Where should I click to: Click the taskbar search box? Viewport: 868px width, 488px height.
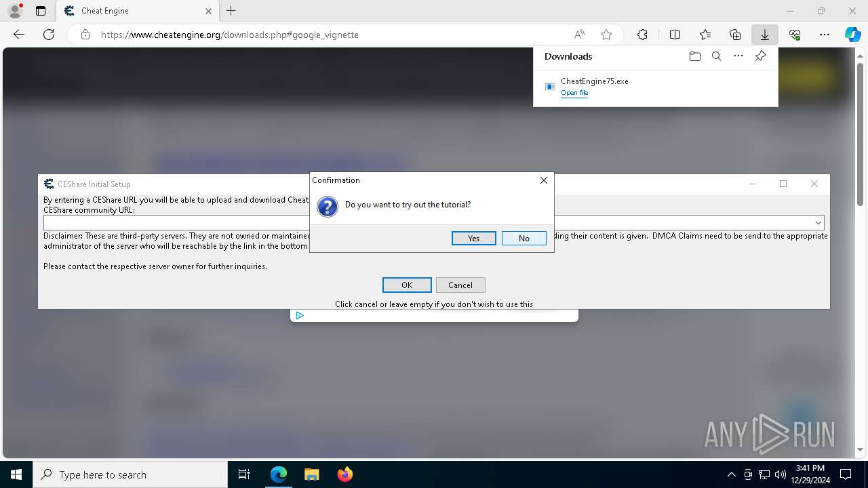(130, 474)
